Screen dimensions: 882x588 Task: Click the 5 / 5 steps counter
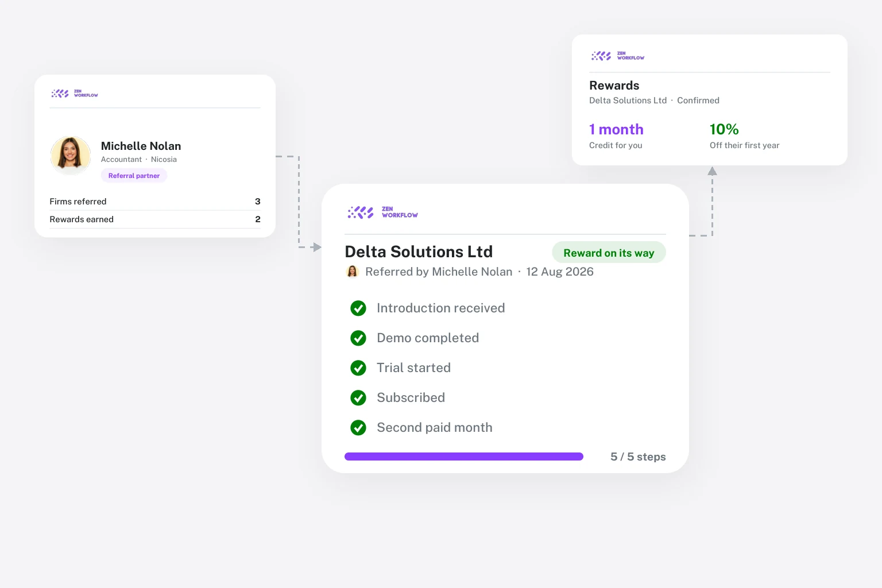pos(638,457)
